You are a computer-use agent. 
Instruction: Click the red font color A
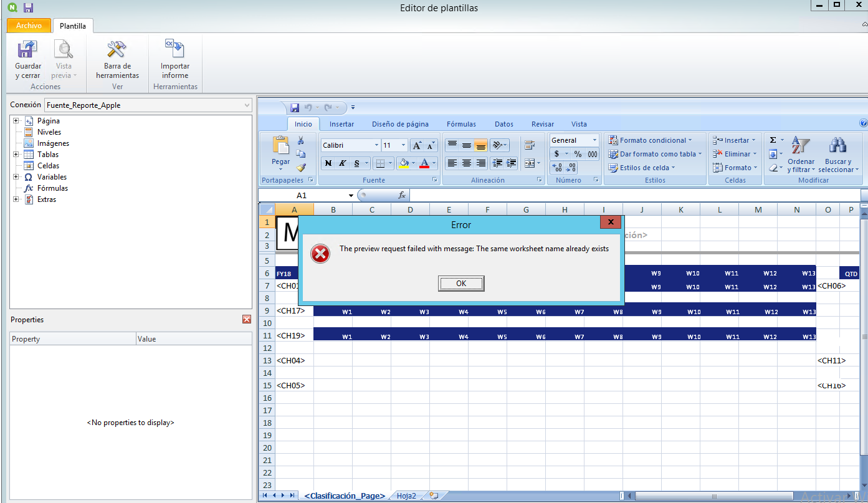click(424, 163)
